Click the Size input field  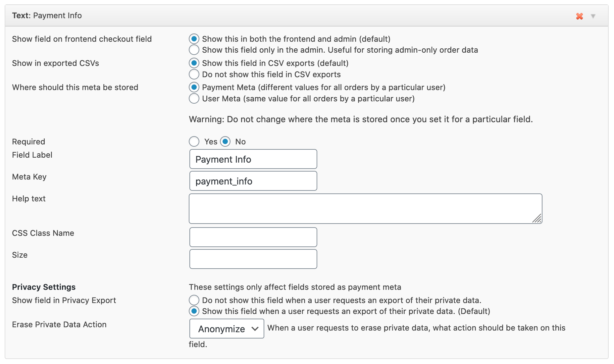point(253,259)
